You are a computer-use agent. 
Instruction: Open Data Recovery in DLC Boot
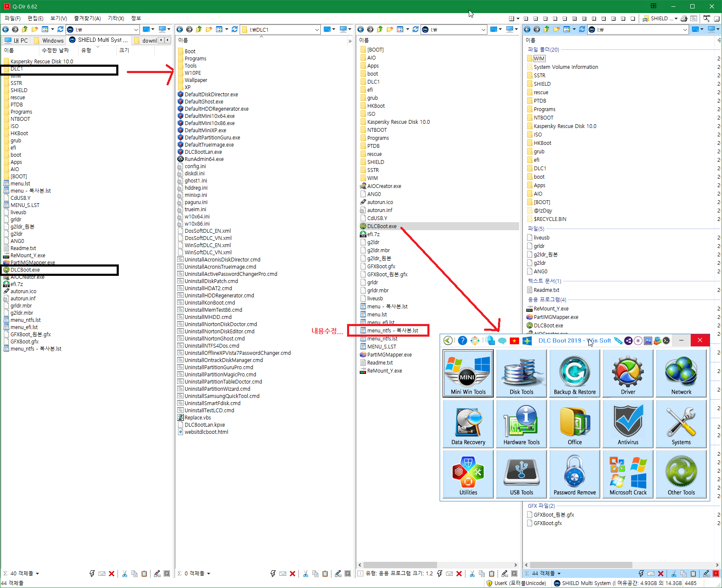coord(468,424)
